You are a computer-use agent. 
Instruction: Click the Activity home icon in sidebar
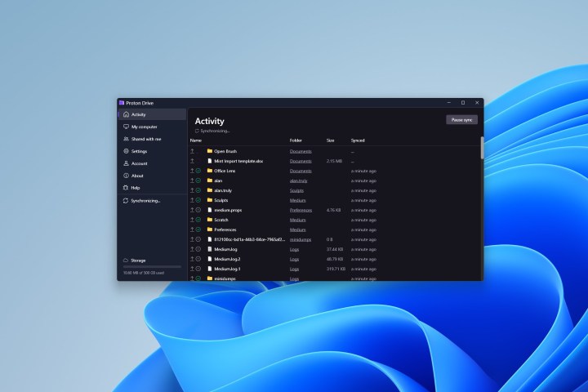click(x=124, y=115)
